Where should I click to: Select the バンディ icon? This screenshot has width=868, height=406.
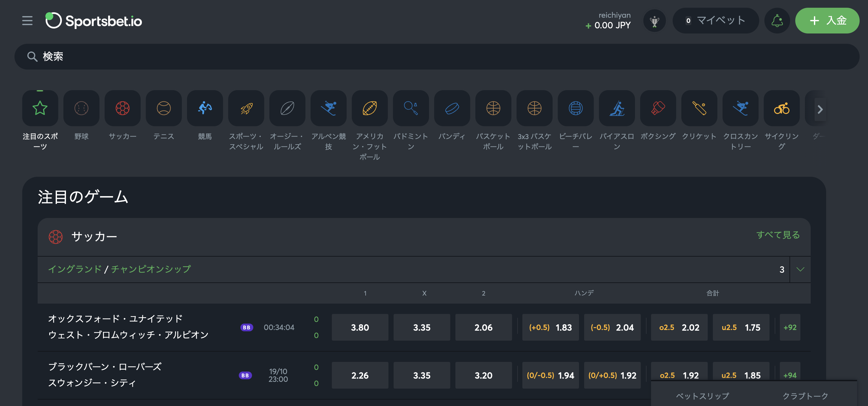[452, 108]
